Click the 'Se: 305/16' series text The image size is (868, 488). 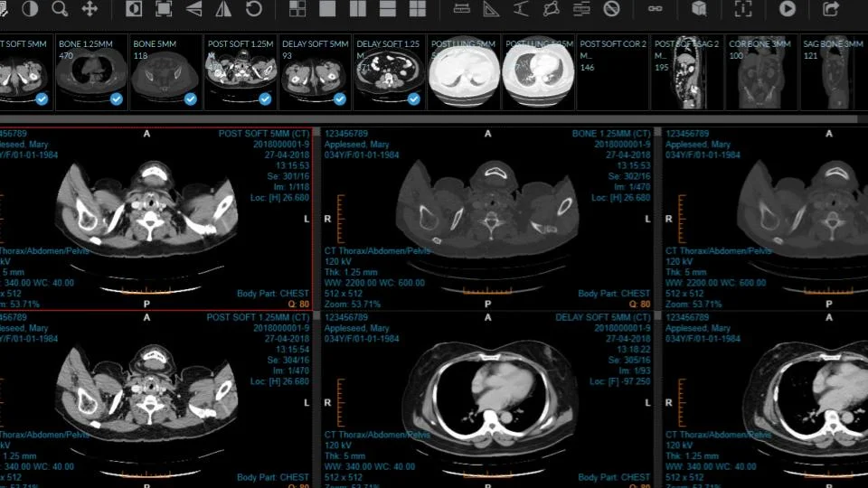629,360
